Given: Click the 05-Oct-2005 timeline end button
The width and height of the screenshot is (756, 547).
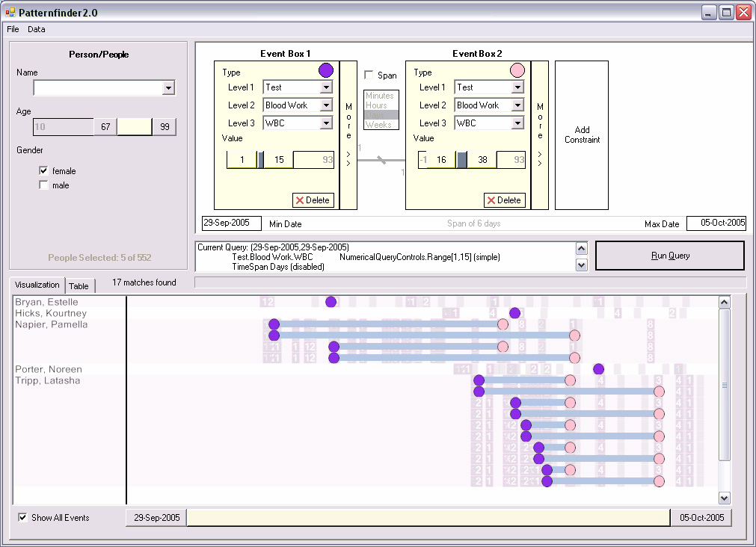Looking at the screenshot, I should coord(701,518).
